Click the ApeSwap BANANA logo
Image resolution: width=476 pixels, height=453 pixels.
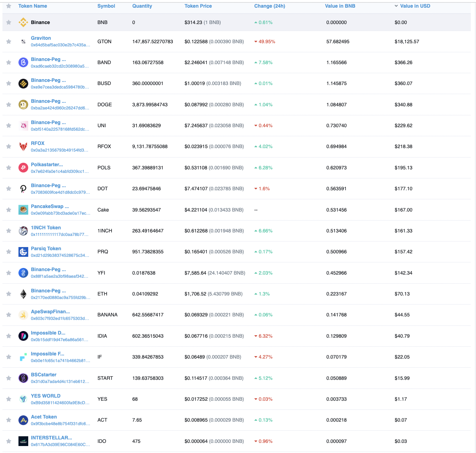(x=23, y=315)
